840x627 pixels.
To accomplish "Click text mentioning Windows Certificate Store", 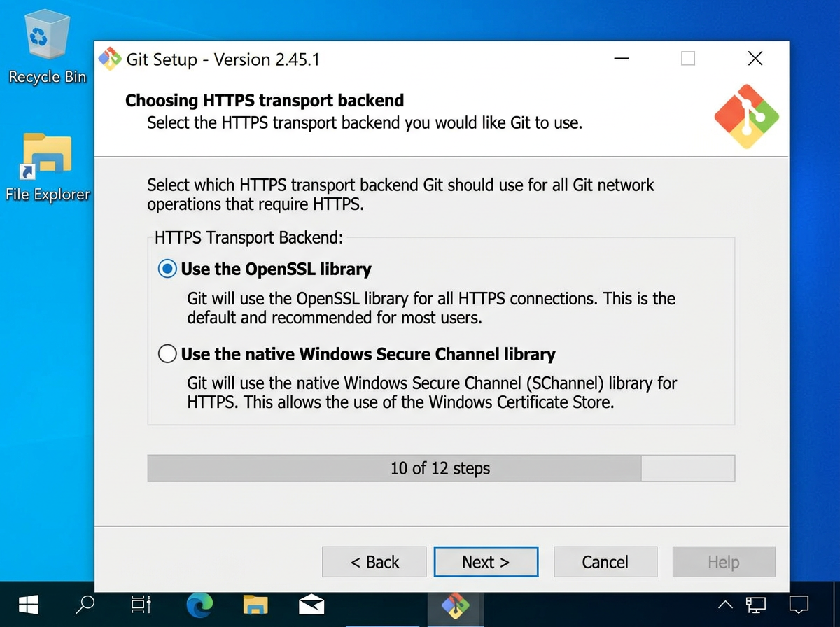I will (x=400, y=403).
